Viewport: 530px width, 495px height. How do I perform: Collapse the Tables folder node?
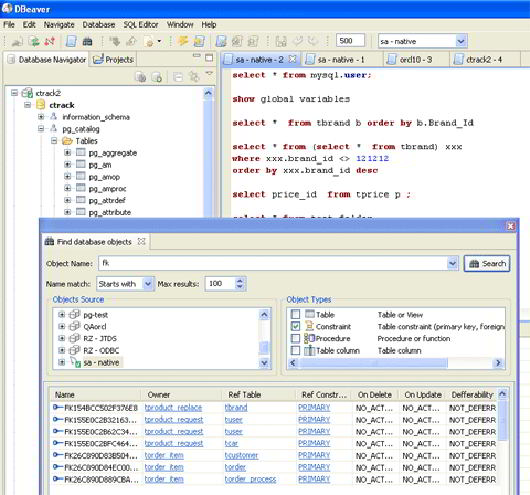[x=54, y=140]
